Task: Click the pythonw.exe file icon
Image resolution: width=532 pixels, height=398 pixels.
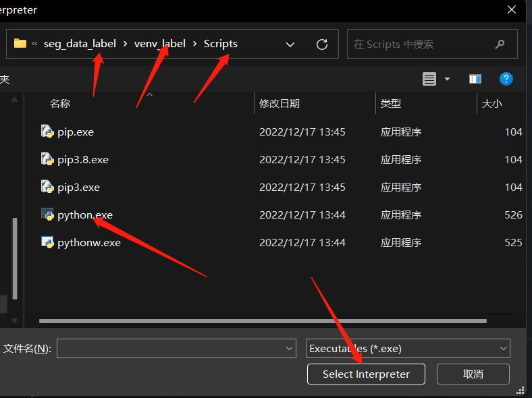Action: pos(47,242)
